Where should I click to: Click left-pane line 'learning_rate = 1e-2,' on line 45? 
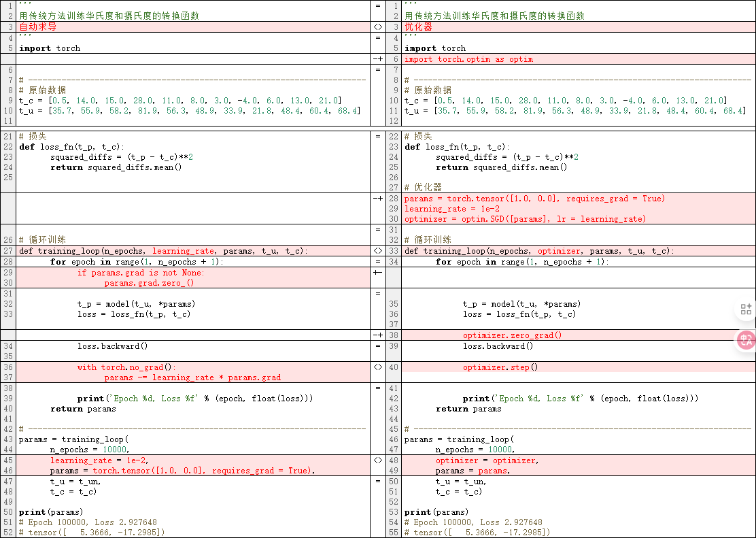tap(99, 460)
